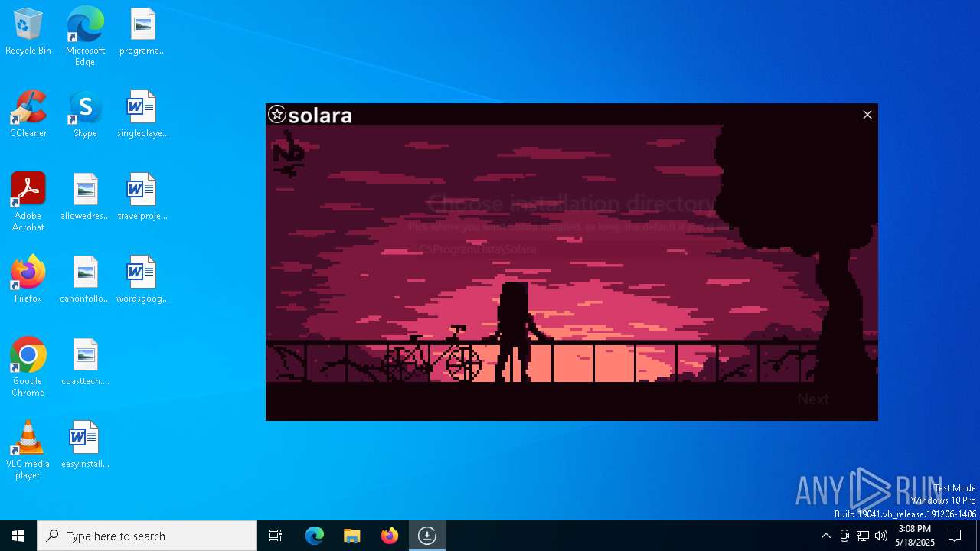Screen dimensions: 980x551
Task: Select the travelproje... Word document
Action: point(142,197)
